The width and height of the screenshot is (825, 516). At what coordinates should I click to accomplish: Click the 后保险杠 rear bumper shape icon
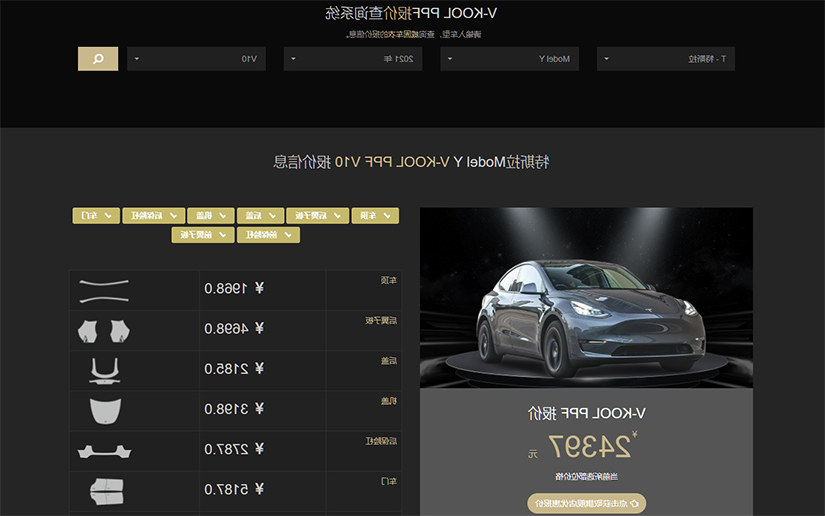pyautogui.click(x=104, y=451)
